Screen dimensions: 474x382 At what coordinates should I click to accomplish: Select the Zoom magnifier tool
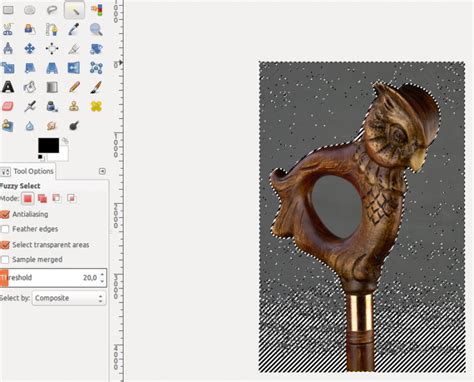point(96,29)
